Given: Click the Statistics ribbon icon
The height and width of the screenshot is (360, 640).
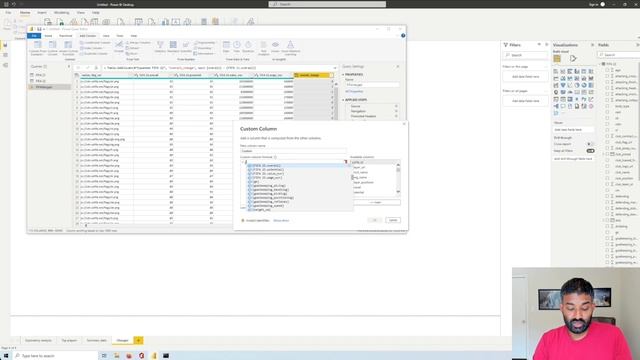Looking at the screenshot, I should pyautogui.click(x=160, y=45).
